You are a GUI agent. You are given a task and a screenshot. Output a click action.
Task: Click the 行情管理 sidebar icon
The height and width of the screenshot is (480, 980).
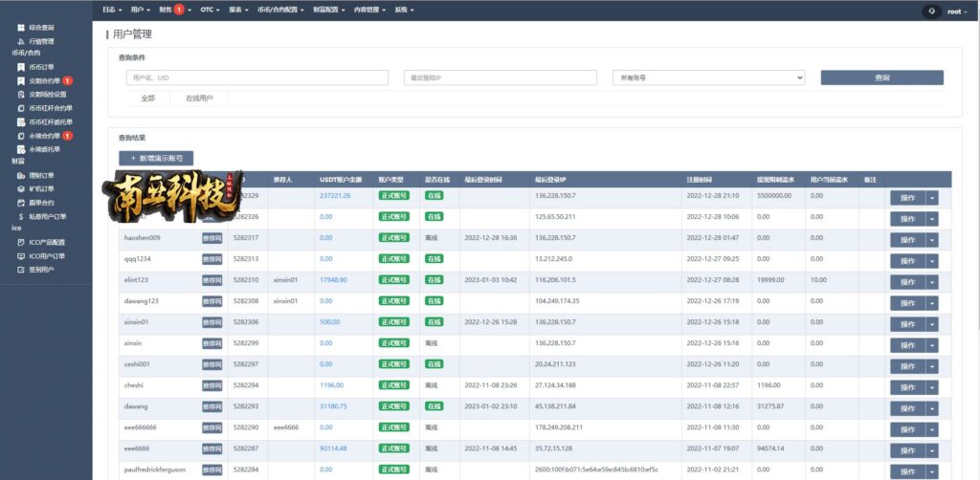coord(21,41)
